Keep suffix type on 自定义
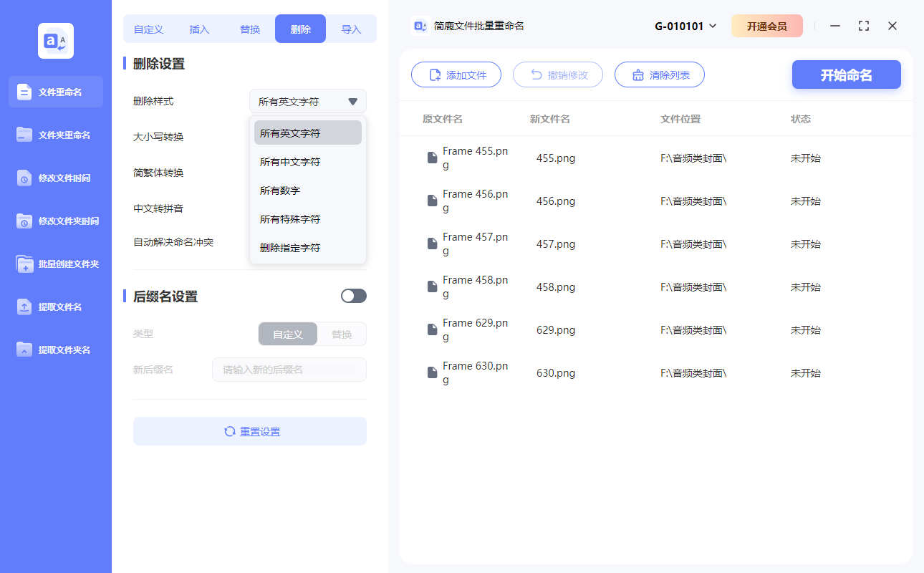This screenshot has height=573, width=924. pyautogui.click(x=287, y=334)
